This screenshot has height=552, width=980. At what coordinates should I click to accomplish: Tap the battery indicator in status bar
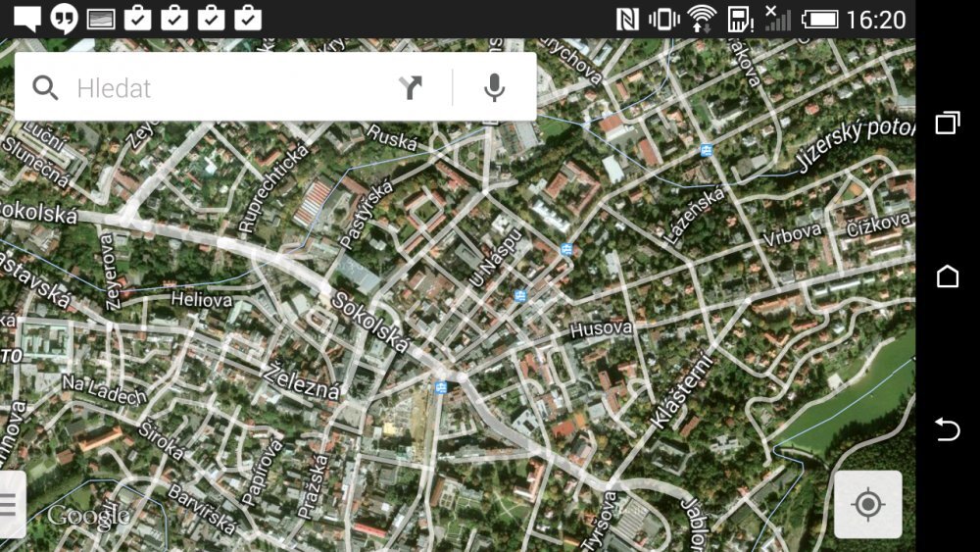[x=819, y=19]
